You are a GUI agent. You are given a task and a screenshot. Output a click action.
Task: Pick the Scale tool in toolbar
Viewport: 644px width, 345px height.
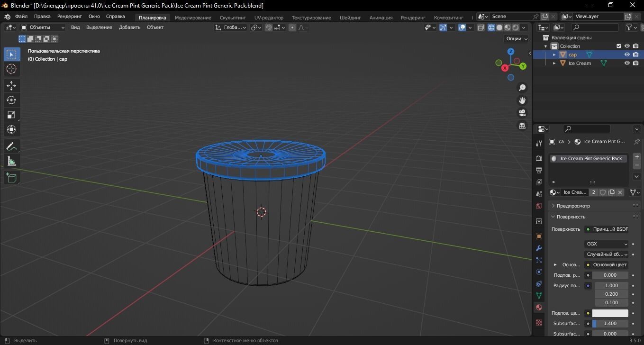click(x=11, y=115)
